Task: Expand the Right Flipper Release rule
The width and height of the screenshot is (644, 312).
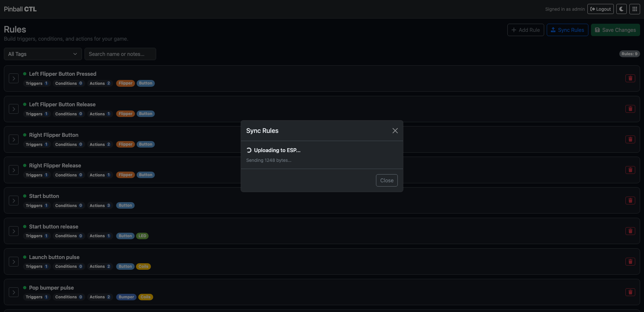Action: 14,170
